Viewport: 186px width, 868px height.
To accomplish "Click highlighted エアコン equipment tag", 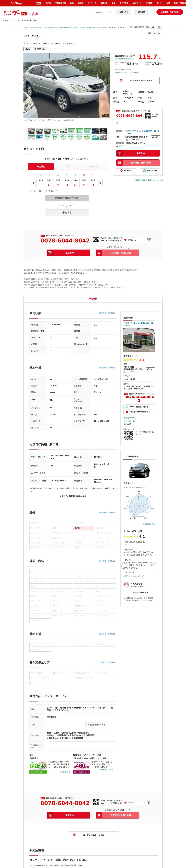I will click(83, 528).
